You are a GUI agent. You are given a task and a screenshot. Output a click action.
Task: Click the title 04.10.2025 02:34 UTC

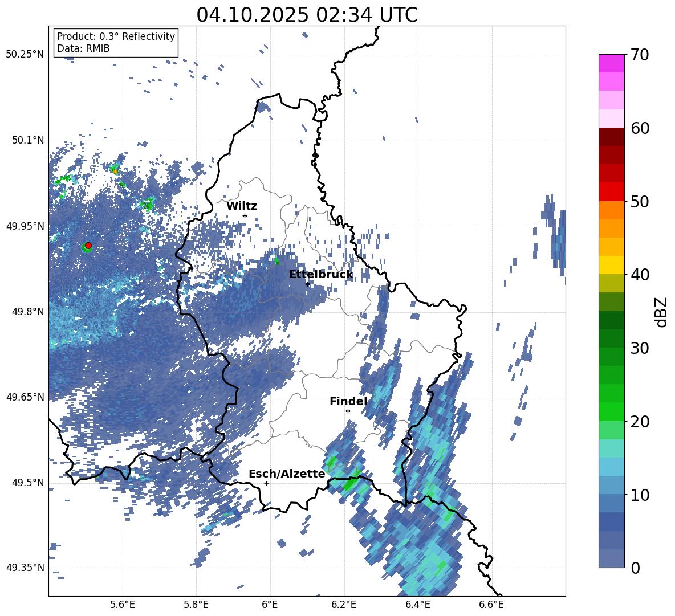(307, 15)
